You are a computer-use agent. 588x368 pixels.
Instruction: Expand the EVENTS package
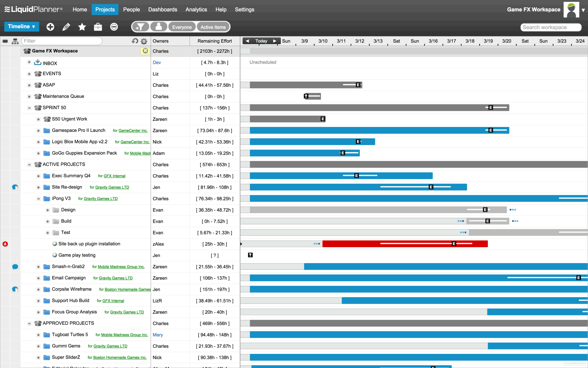(x=29, y=74)
